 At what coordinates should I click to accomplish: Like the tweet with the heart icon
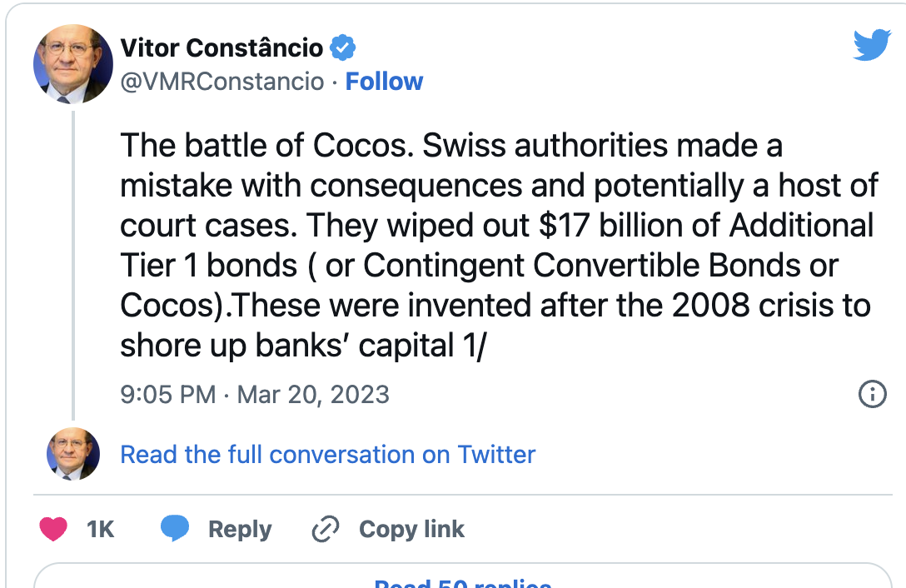click(54, 529)
